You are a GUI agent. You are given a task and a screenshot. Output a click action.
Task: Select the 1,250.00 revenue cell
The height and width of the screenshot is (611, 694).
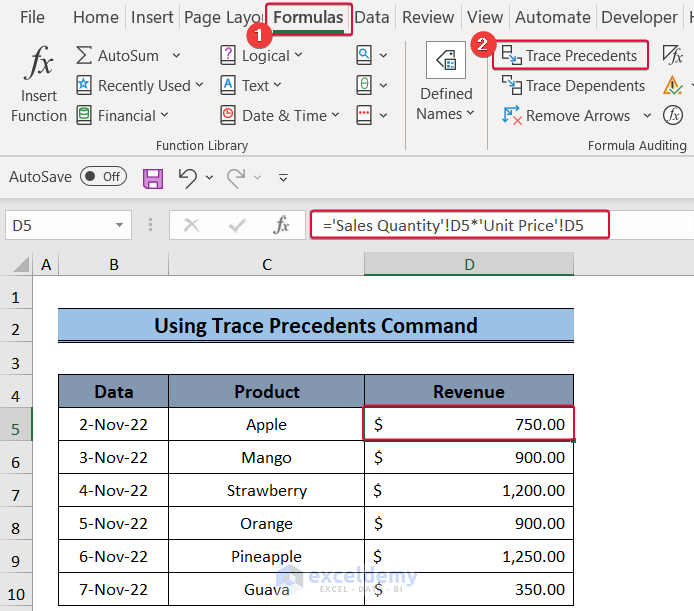(469, 556)
